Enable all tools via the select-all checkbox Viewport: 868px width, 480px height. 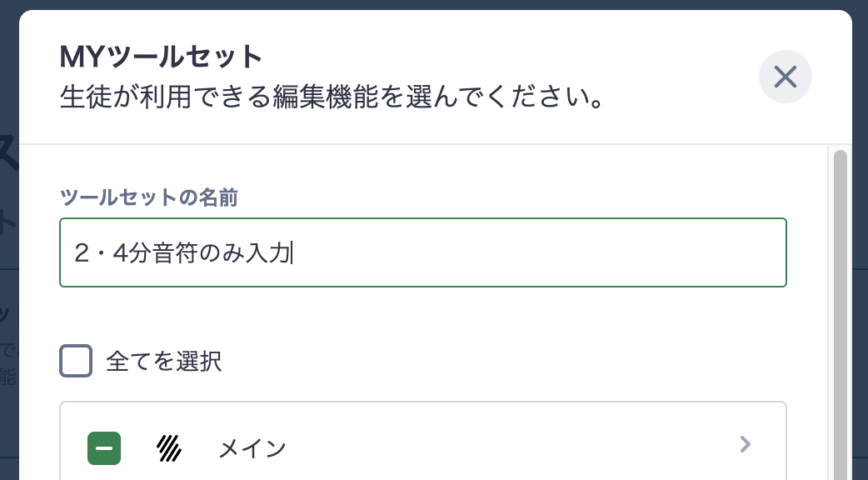pos(76,361)
